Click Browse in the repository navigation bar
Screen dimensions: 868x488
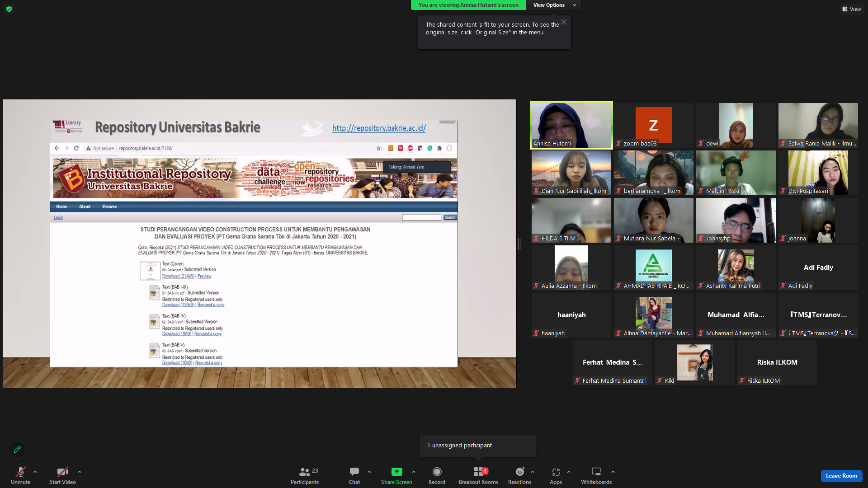pos(109,206)
